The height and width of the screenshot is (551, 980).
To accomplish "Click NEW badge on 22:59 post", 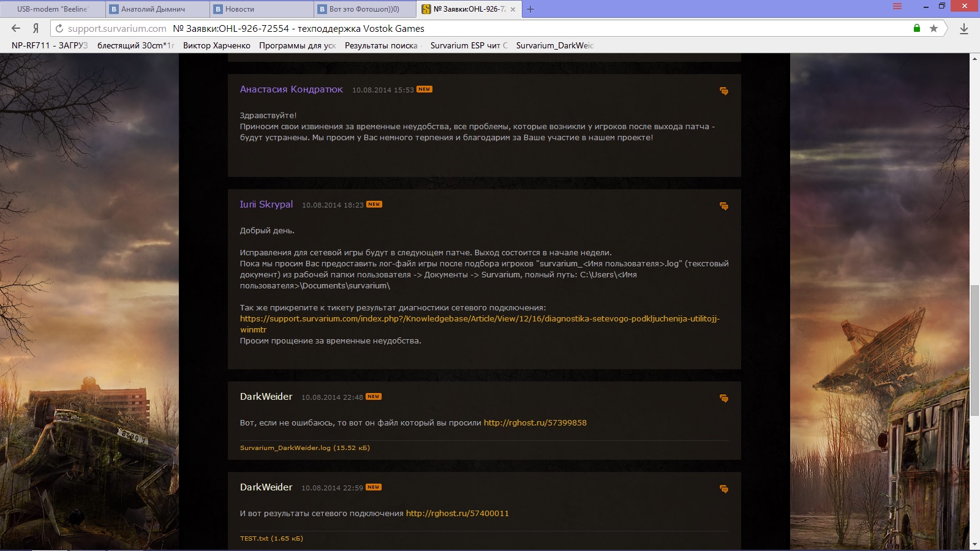I will [374, 487].
